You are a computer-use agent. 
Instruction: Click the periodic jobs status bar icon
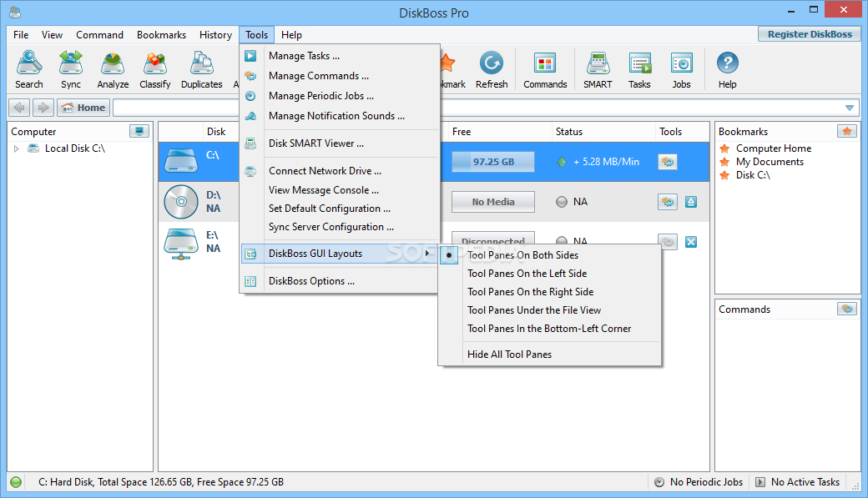click(x=659, y=482)
